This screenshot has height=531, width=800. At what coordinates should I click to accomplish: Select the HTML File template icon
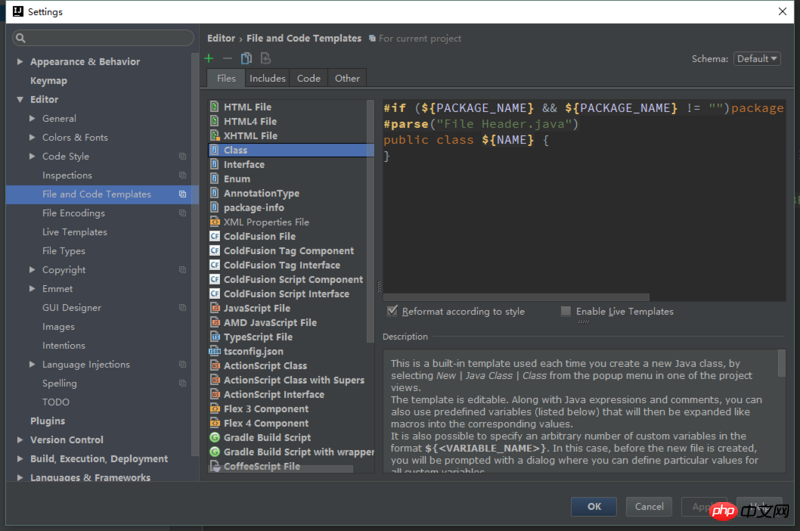point(215,107)
